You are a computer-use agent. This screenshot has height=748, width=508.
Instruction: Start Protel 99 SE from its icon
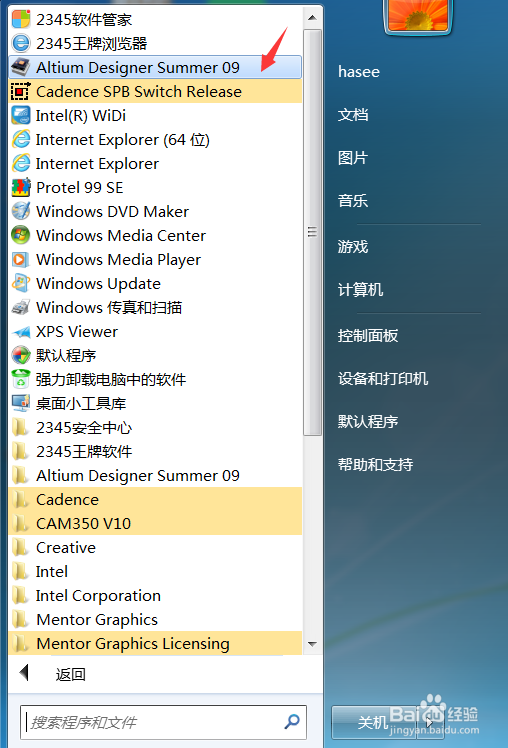pyautogui.click(x=21, y=187)
